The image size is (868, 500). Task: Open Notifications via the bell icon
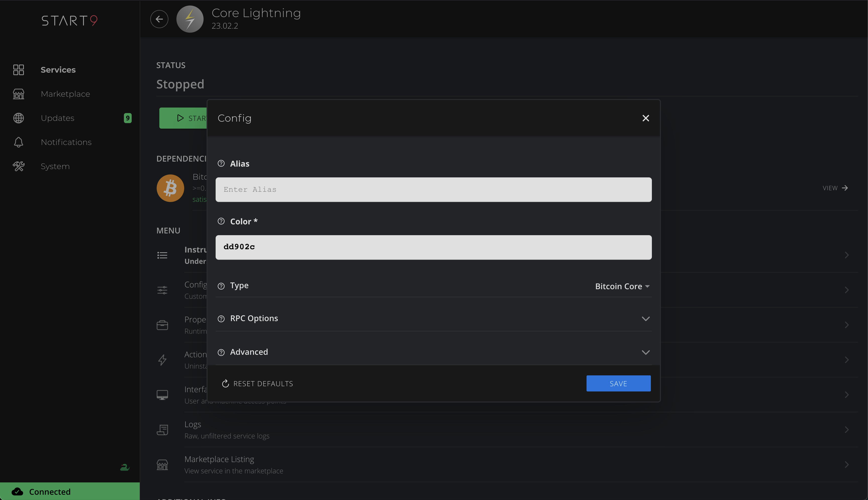(x=19, y=142)
